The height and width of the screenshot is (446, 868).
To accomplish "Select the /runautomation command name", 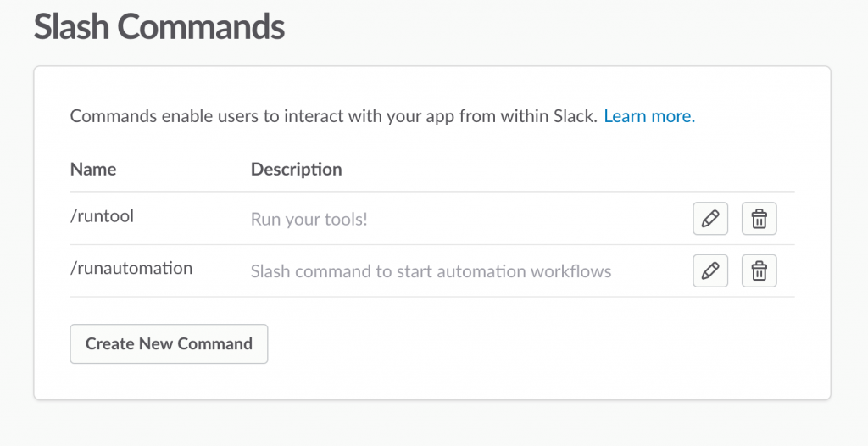I will click(x=131, y=269).
